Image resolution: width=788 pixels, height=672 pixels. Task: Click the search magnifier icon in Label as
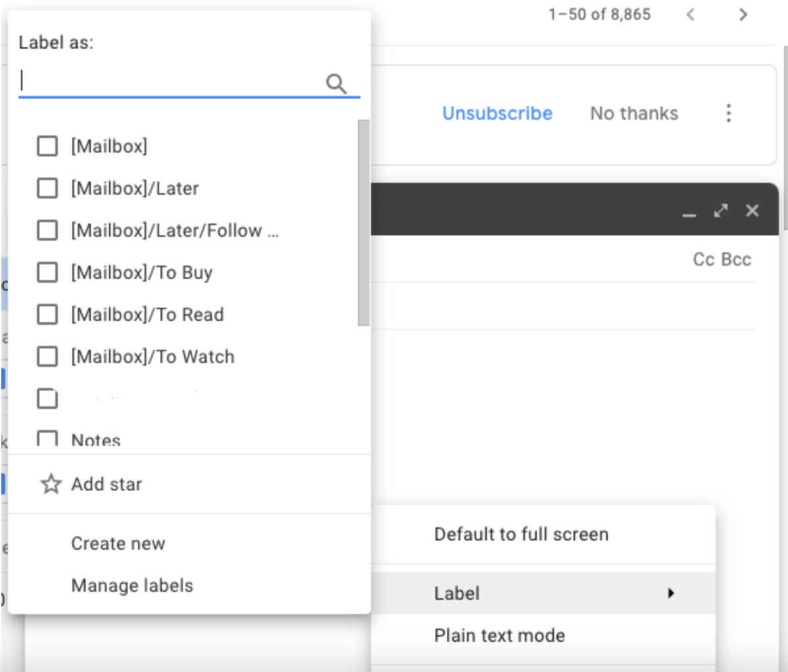(336, 84)
